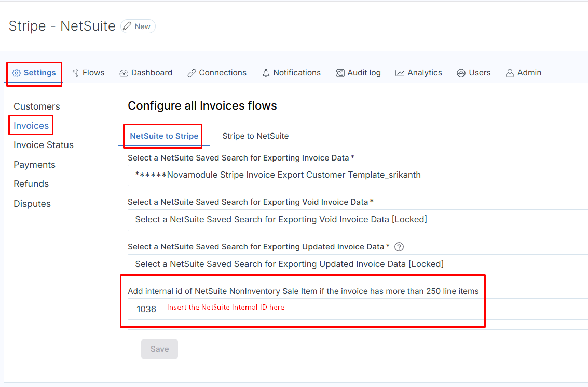Screen dimensions: 588x387
Task: Click the pencil edit icon beside New
Action: pyautogui.click(x=128, y=26)
